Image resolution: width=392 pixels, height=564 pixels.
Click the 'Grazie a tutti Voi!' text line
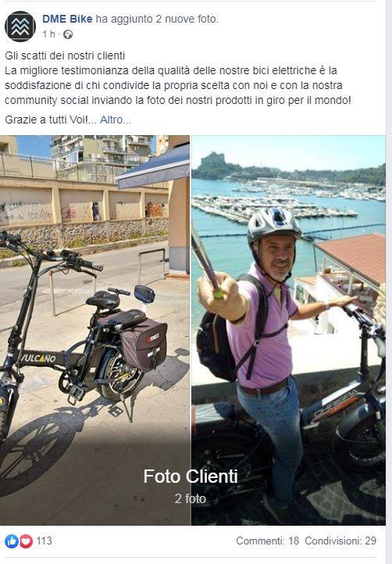(46, 120)
